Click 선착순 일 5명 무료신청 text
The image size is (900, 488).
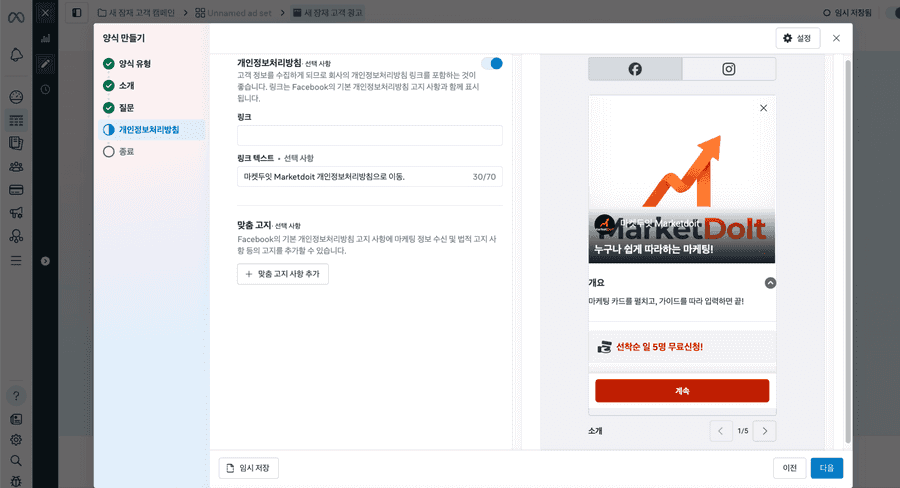(659, 347)
